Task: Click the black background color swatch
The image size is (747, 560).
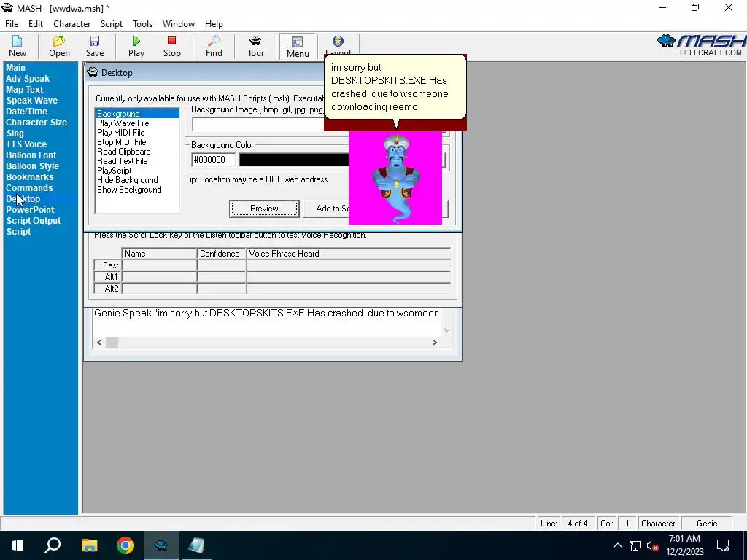Action: point(294,160)
